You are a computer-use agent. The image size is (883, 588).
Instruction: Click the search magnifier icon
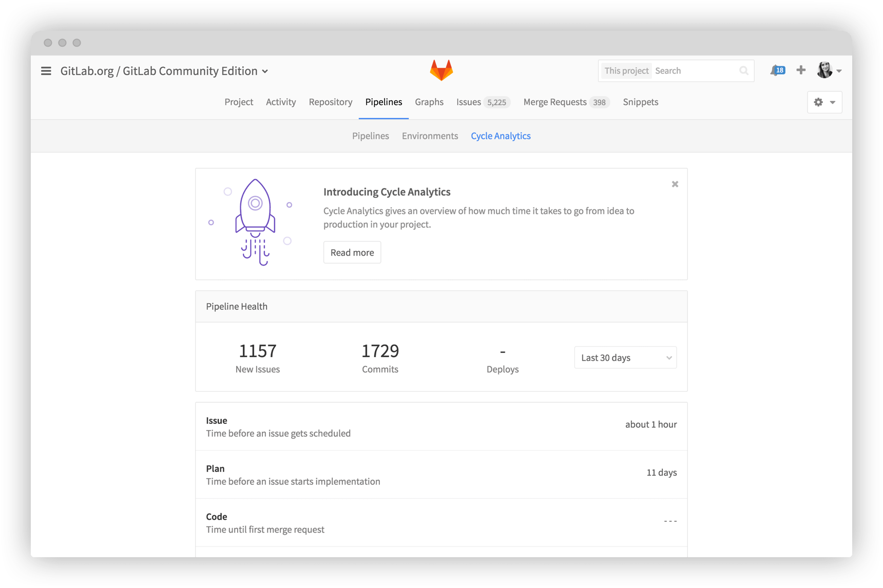click(x=744, y=71)
